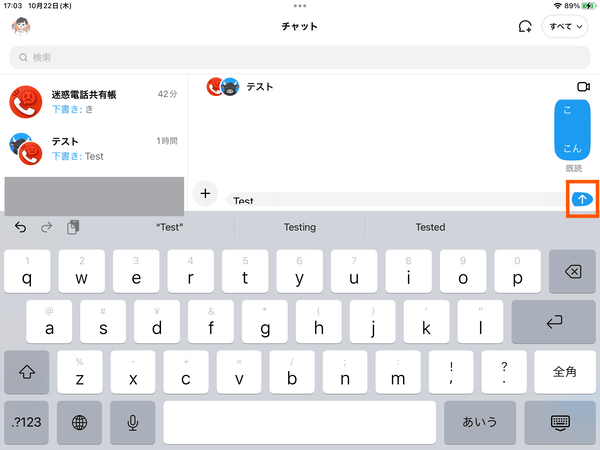
Task: Tap the t key
Action: (x=245, y=272)
